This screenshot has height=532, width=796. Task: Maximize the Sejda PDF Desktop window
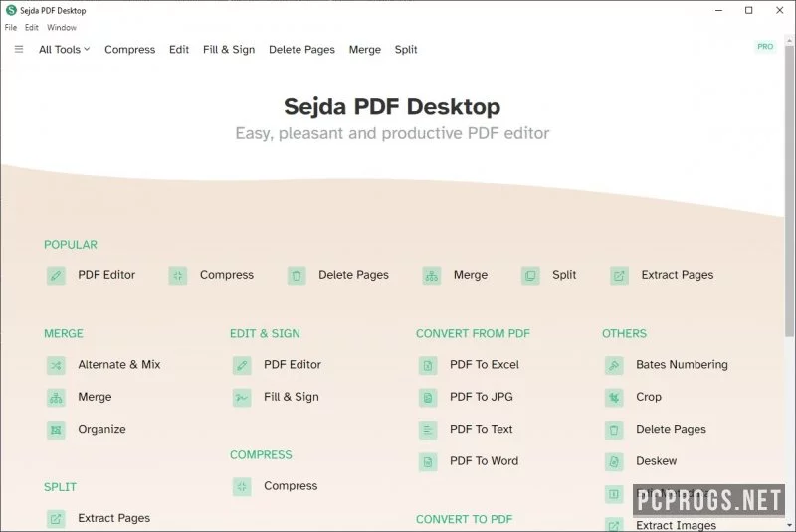[749, 10]
